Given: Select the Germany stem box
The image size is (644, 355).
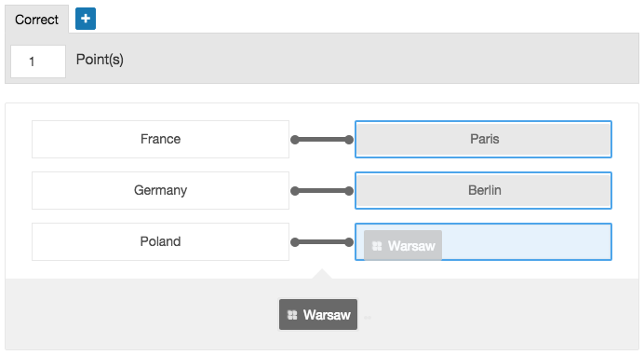Looking at the screenshot, I should pos(161,190).
